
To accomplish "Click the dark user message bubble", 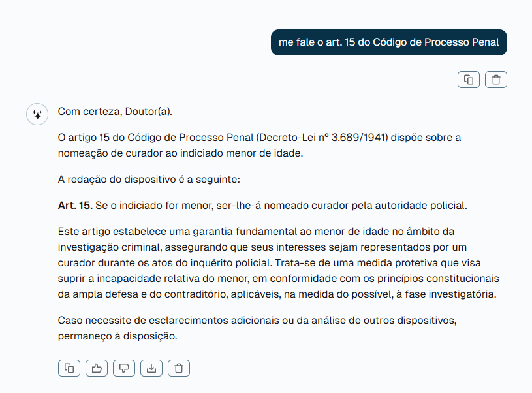I will 388,42.
